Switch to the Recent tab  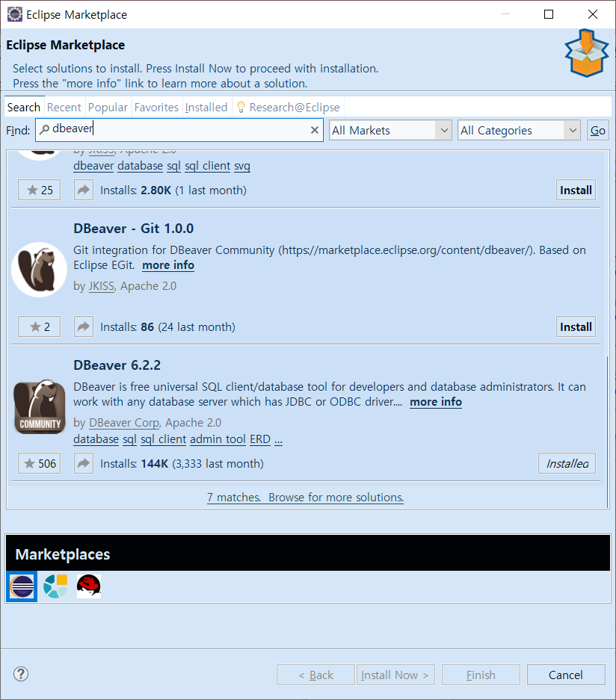[x=64, y=107]
